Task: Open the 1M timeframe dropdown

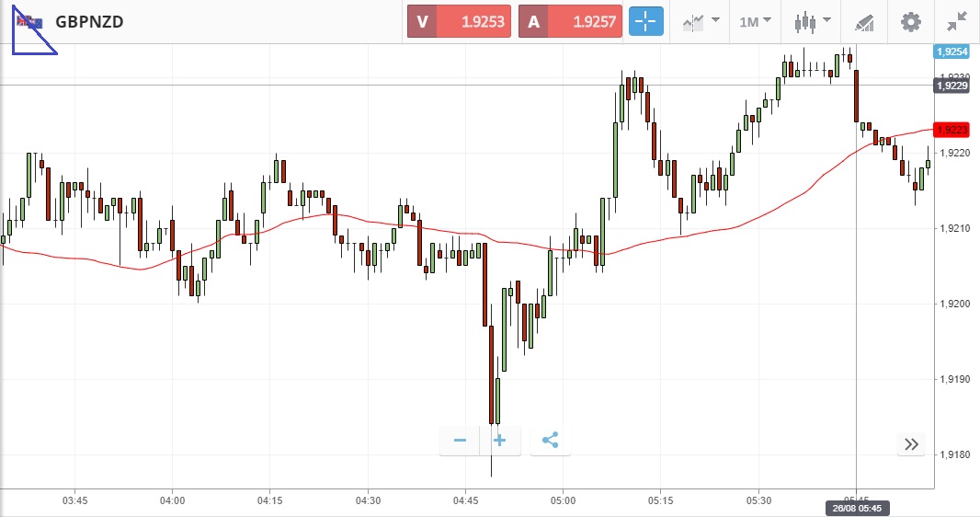Action: click(x=755, y=21)
